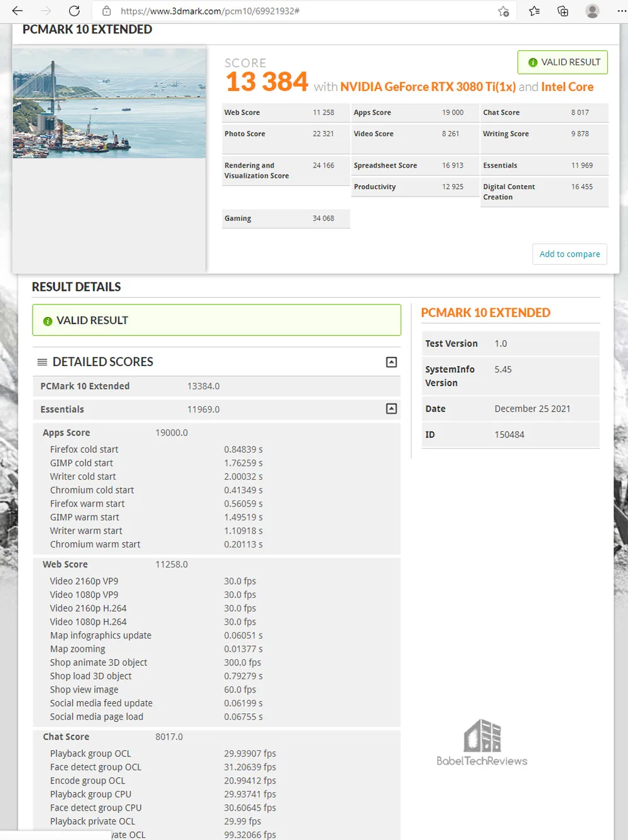
Task: Select the Digital Content Creation value 16 455
Action: [x=582, y=186]
